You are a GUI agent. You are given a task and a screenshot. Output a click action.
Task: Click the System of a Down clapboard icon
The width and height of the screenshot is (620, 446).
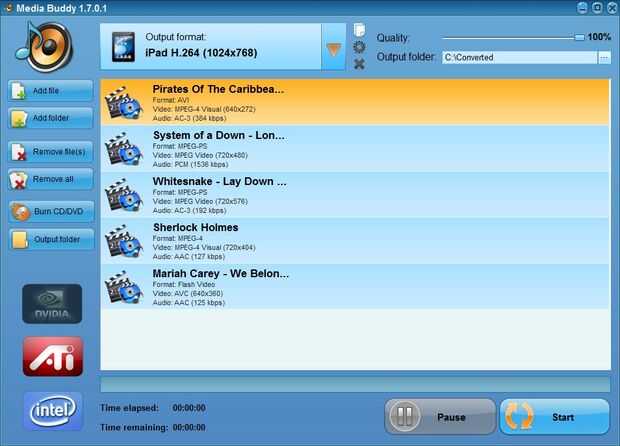click(x=123, y=149)
